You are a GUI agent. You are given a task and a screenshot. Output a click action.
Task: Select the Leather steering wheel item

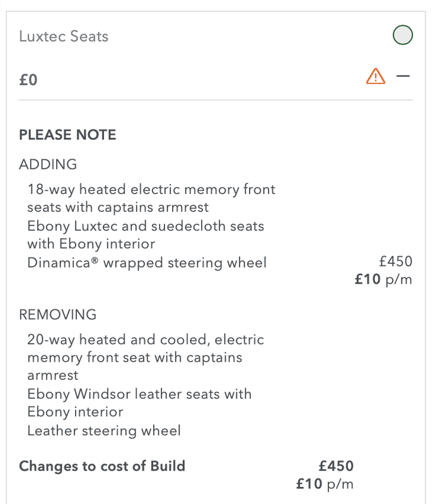point(104,431)
